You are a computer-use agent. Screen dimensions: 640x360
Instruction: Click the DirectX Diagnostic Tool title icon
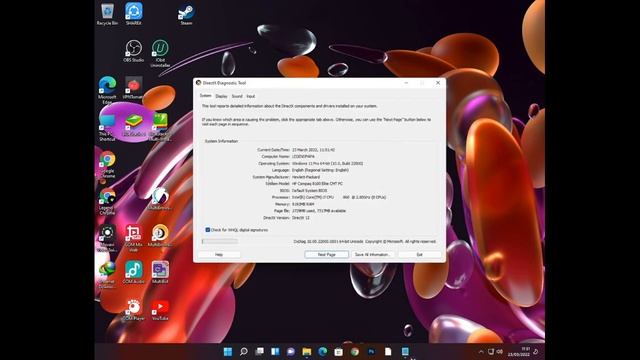pyautogui.click(x=198, y=82)
